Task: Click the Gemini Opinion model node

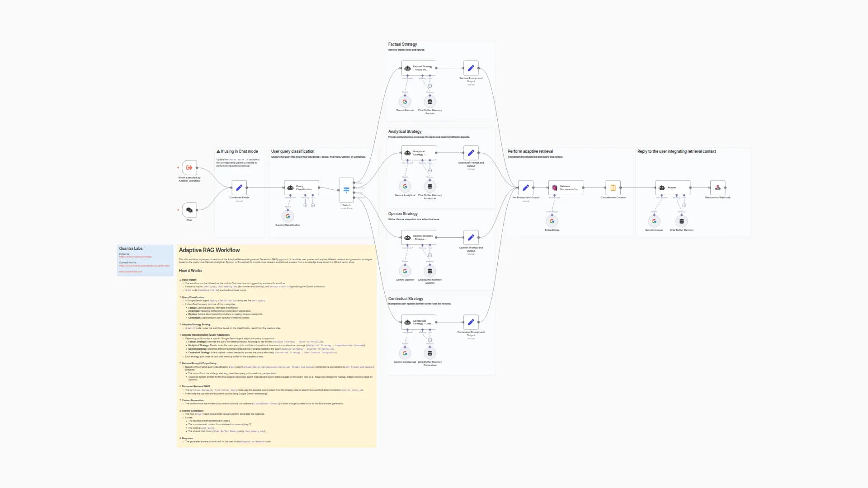Action: [x=405, y=271]
